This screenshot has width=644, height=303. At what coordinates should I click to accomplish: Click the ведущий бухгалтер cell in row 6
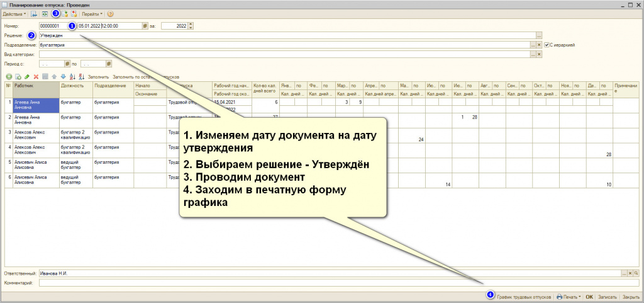(x=76, y=180)
